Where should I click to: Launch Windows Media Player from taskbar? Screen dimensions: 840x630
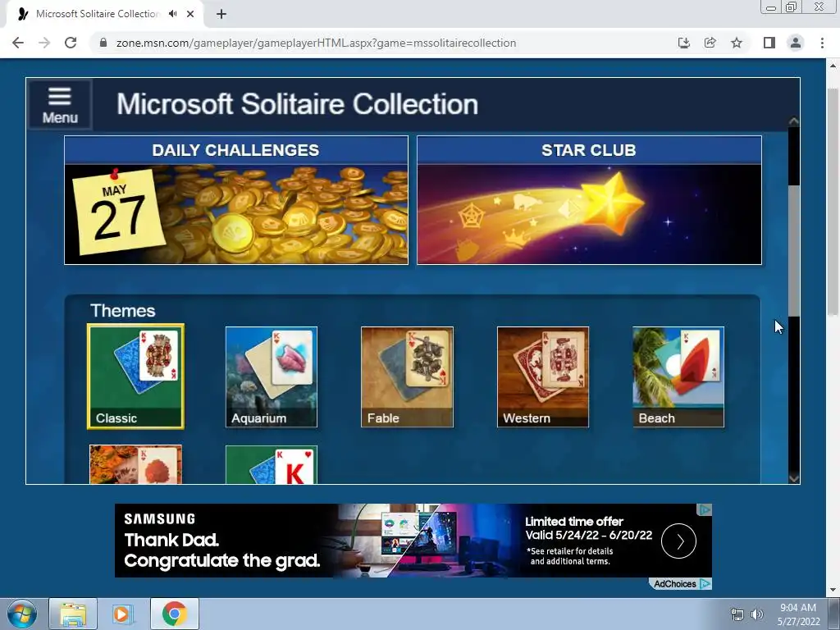point(123,614)
